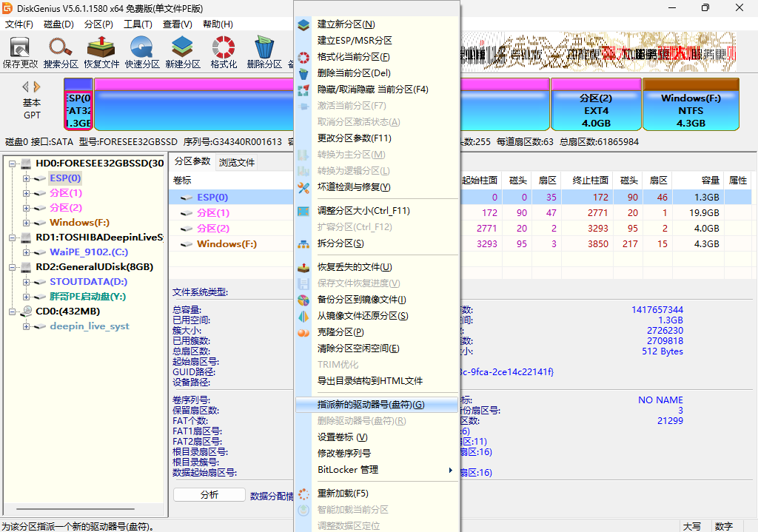Expand the WaiPE_9102.(C:) tree node

click(26, 252)
